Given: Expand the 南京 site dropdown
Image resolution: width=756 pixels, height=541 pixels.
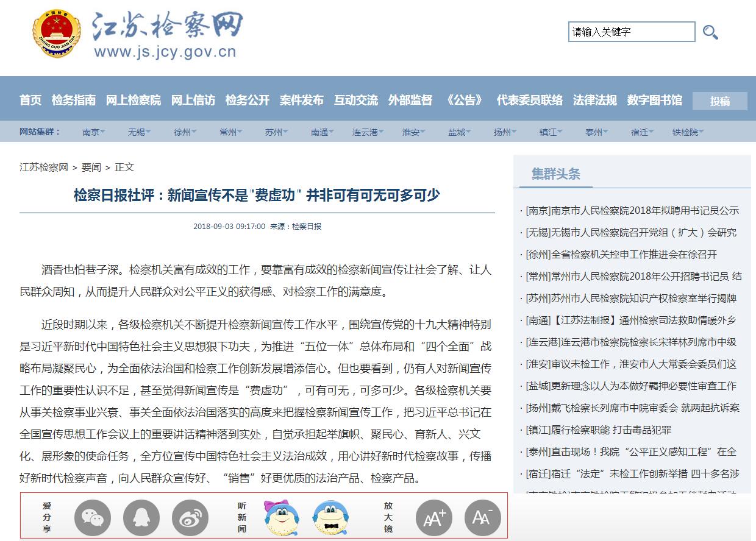Looking at the screenshot, I should pyautogui.click(x=94, y=132).
